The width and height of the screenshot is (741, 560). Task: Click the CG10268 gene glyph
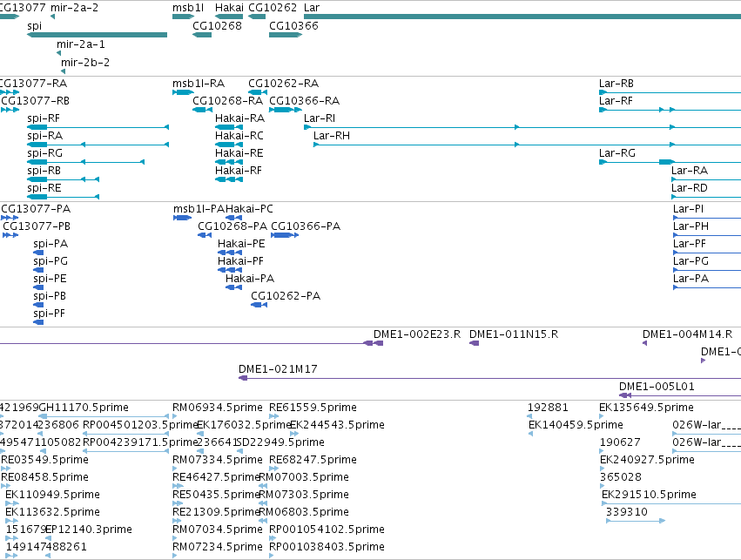(202, 35)
